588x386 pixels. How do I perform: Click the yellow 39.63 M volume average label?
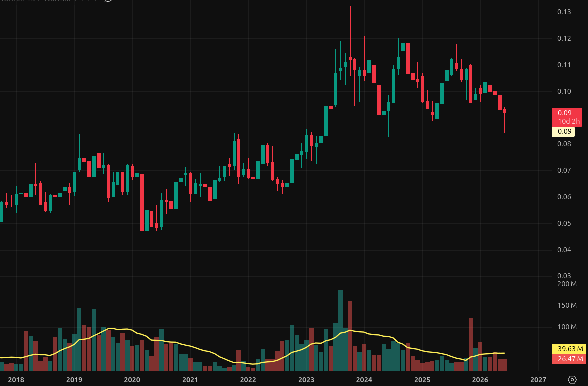tap(569, 349)
